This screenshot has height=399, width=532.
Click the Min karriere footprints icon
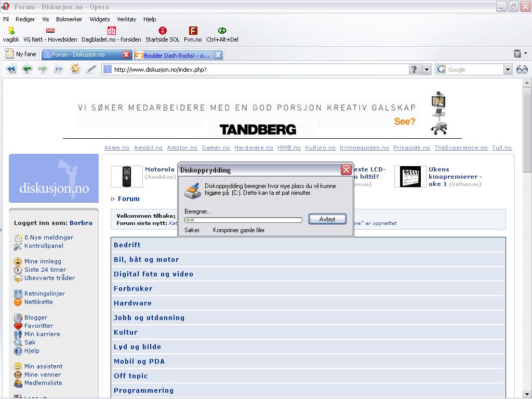coord(18,334)
